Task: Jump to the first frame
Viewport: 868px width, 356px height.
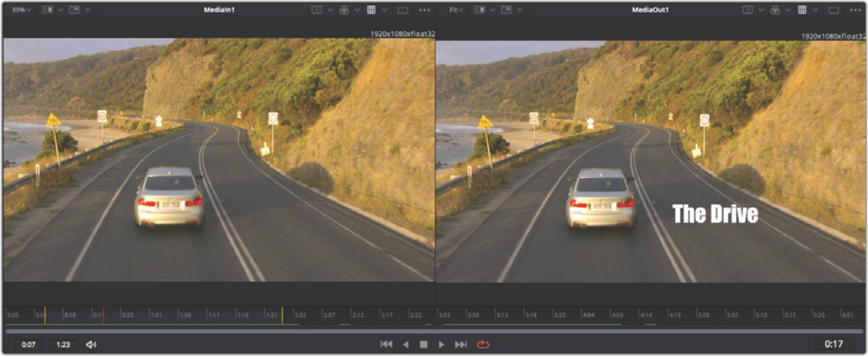Action: tap(386, 345)
